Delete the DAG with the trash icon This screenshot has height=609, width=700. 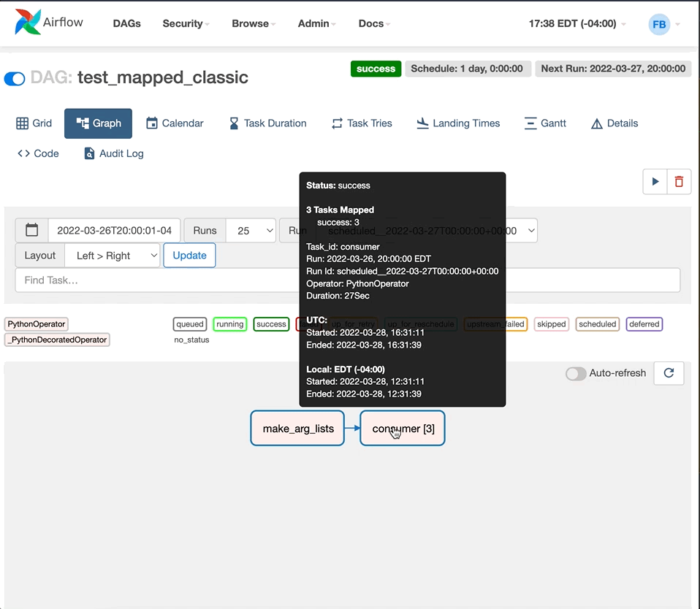pos(679,182)
